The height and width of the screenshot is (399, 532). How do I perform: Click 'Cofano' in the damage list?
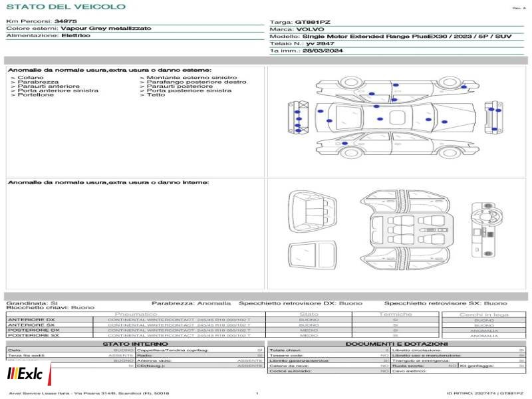(x=31, y=78)
